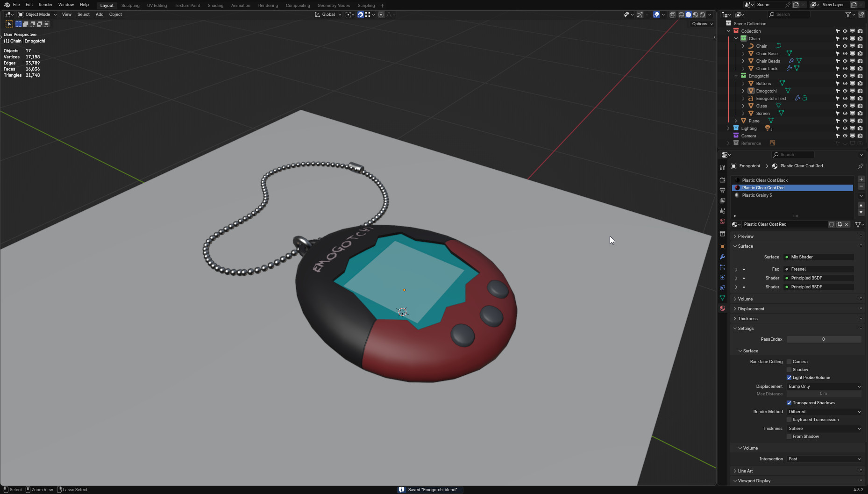This screenshot has width=868, height=494.
Task: Expand the Lighting collection in outliner
Action: pos(728,129)
